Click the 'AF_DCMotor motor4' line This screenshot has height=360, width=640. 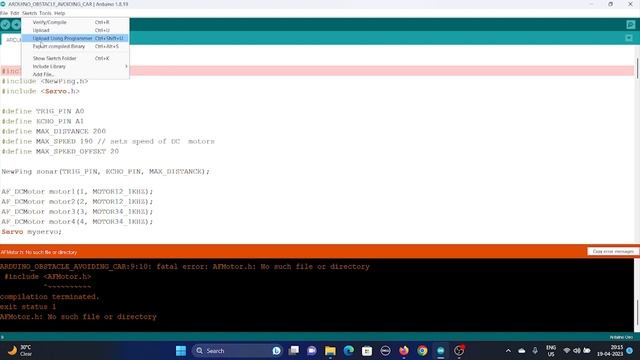tap(77, 221)
